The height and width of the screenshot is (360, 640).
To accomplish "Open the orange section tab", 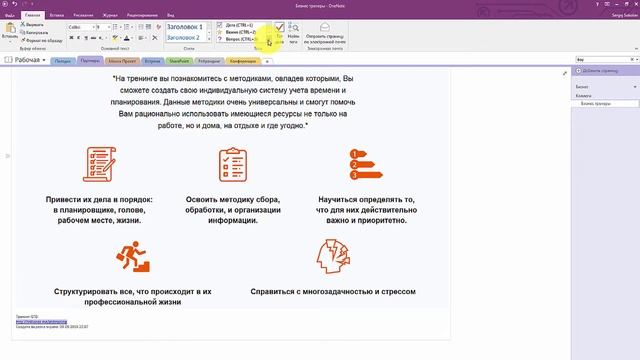I will (122, 61).
